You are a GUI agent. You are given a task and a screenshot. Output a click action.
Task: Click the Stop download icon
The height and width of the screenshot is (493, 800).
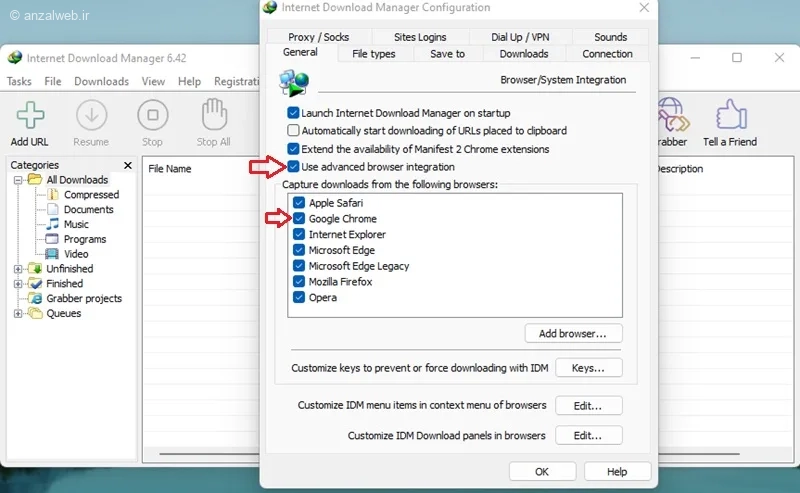tap(153, 115)
